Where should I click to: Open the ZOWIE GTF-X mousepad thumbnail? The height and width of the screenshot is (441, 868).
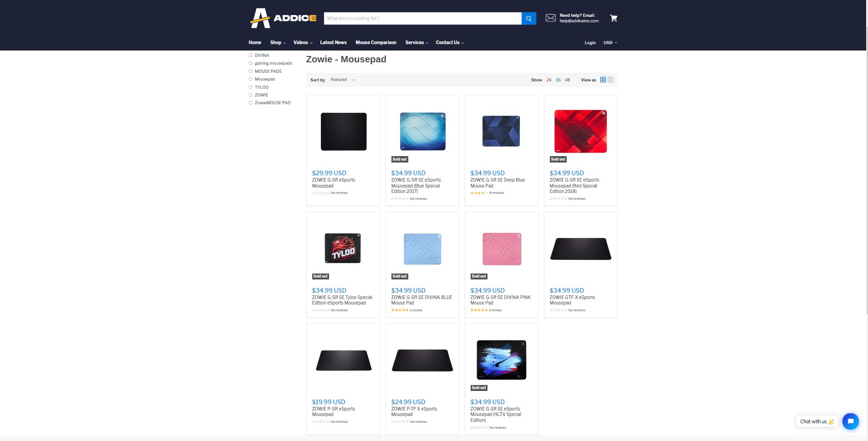(x=580, y=248)
